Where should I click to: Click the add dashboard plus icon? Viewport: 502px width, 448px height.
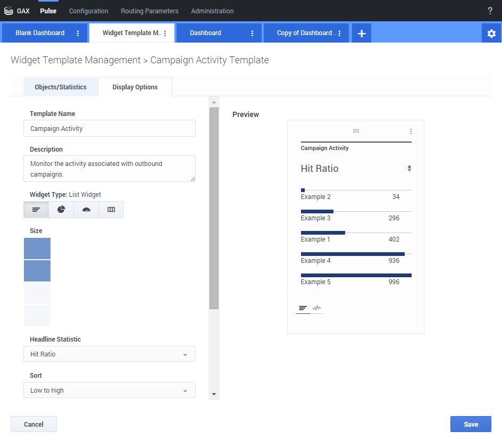[x=362, y=33]
